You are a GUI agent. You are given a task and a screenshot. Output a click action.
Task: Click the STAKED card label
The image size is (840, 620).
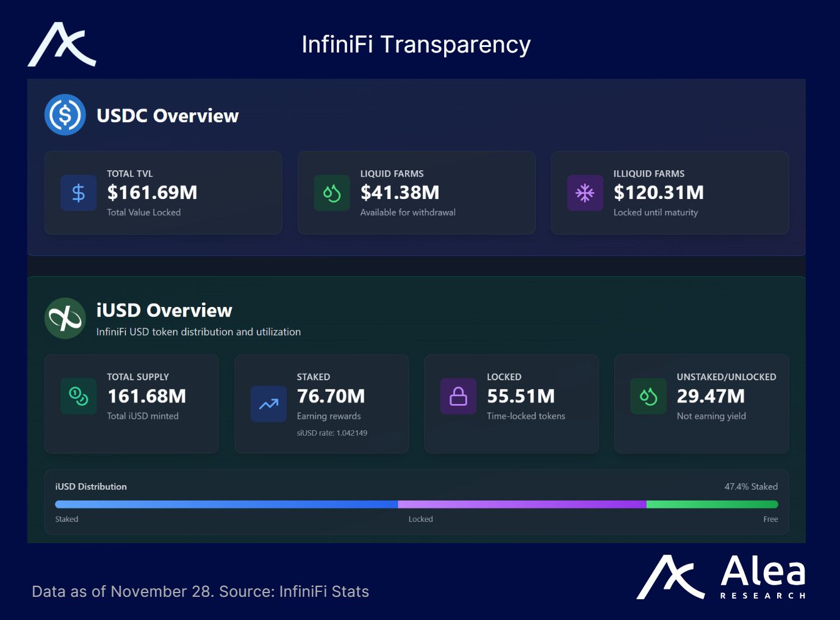tap(314, 377)
